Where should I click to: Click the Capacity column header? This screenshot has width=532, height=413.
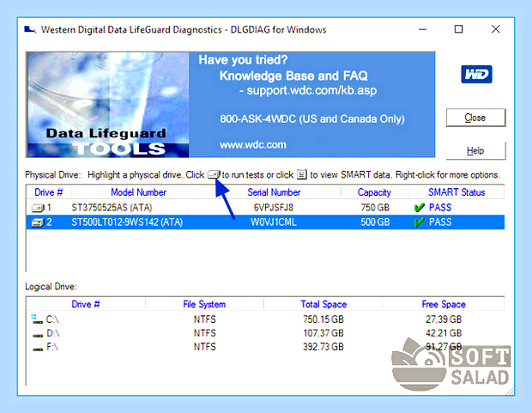click(x=374, y=192)
